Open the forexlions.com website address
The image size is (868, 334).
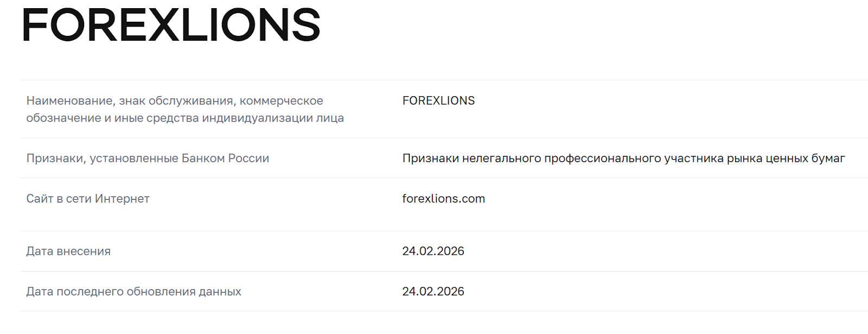(443, 199)
